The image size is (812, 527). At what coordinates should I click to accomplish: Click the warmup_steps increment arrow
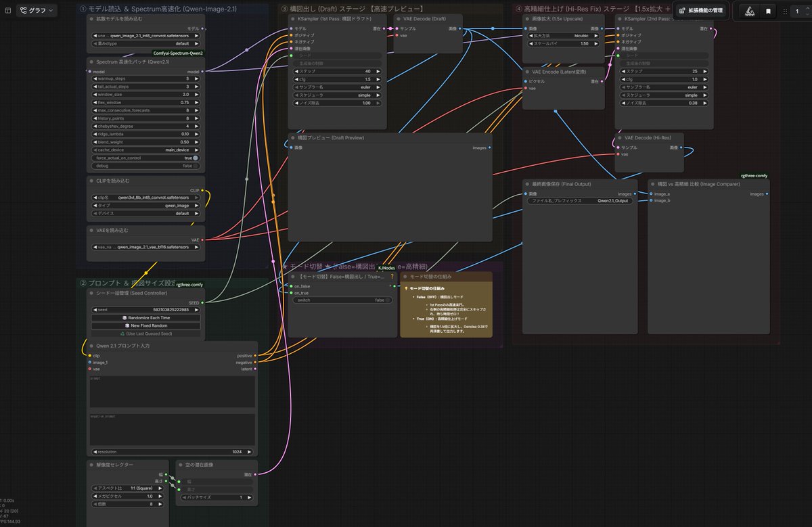point(197,78)
